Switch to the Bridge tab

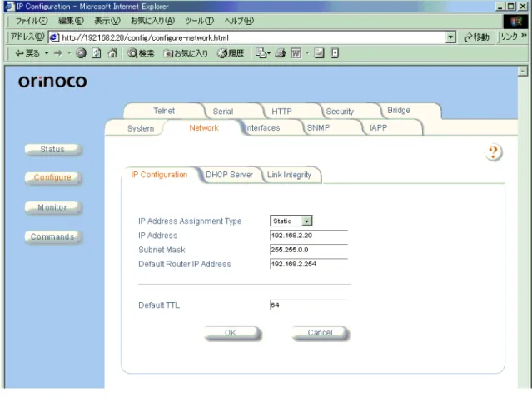[x=399, y=110]
